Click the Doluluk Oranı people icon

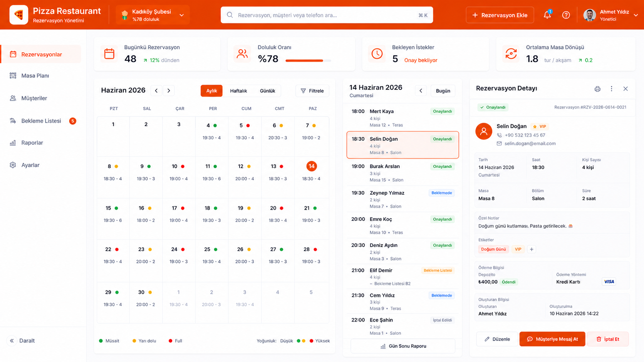[242, 54]
